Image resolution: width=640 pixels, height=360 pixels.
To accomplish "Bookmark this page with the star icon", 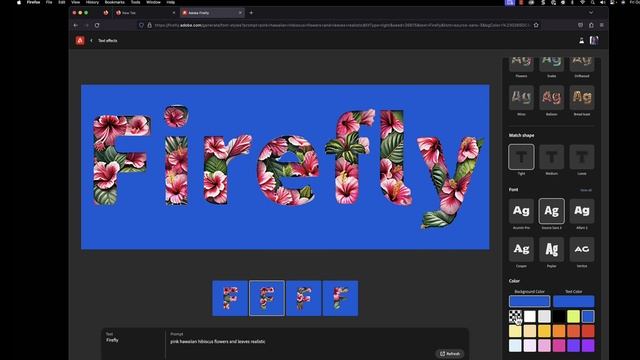I will click(536, 25).
